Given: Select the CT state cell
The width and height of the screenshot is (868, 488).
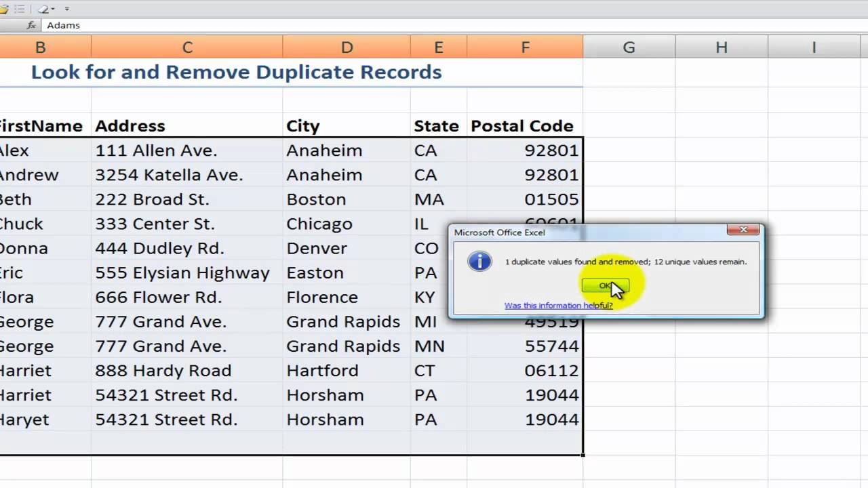Looking at the screenshot, I should point(439,371).
